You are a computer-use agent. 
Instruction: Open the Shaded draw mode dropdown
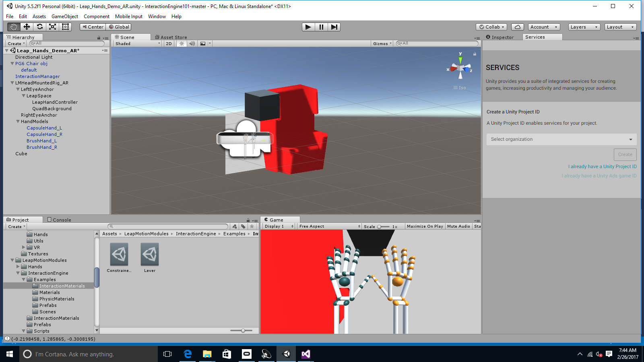point(138,43)
